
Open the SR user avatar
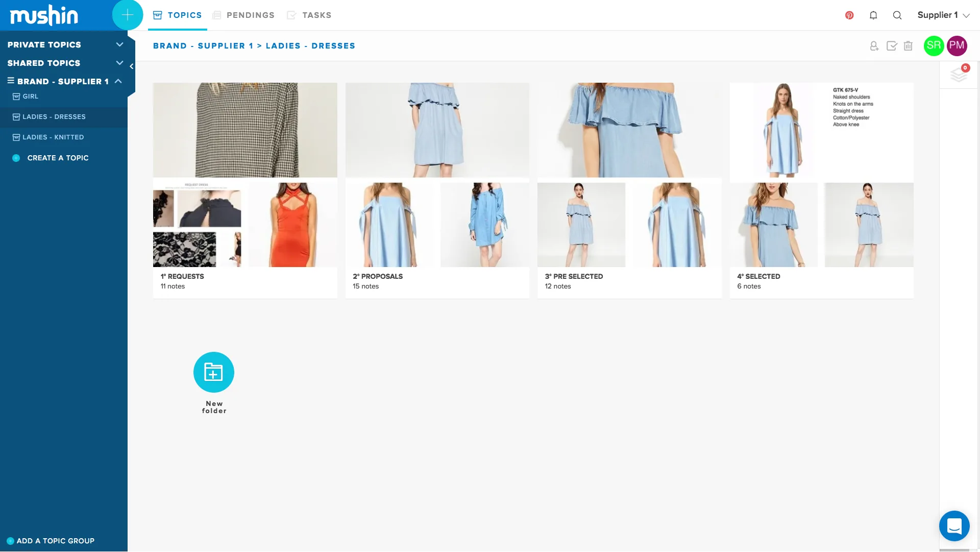pos(934,46)
